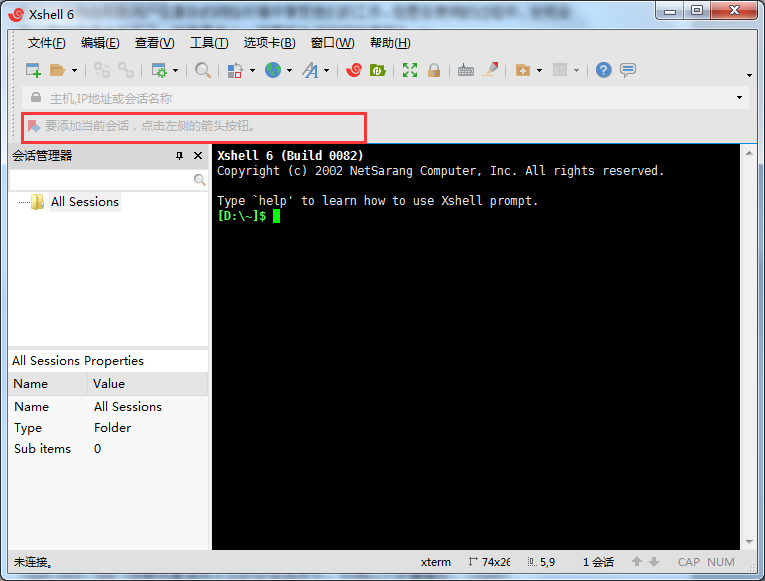The image size is (765, 581).
Task: Open the session Properties gear icon
Action: [159, 70]
